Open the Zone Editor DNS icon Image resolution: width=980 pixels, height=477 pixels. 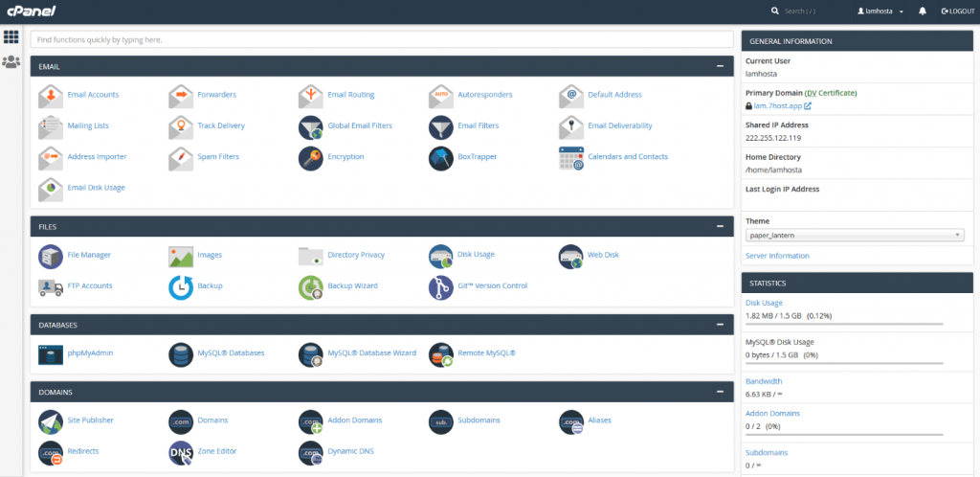click(181, 453)
